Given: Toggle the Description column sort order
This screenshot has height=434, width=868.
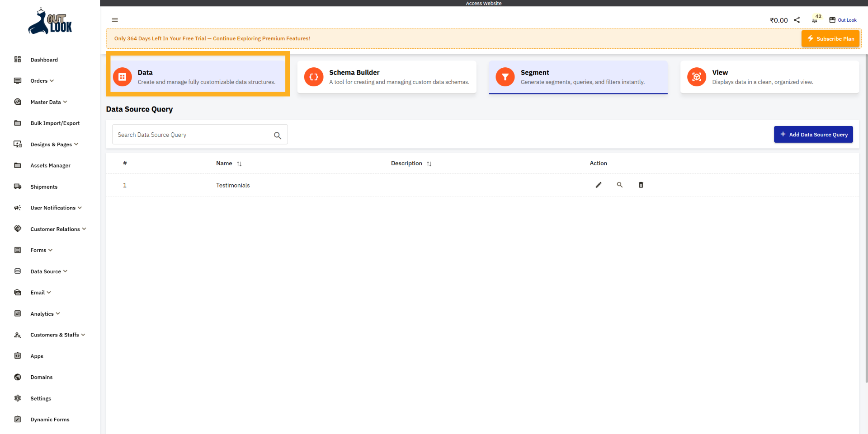Looking at the screenshot, I should point(429,163).
